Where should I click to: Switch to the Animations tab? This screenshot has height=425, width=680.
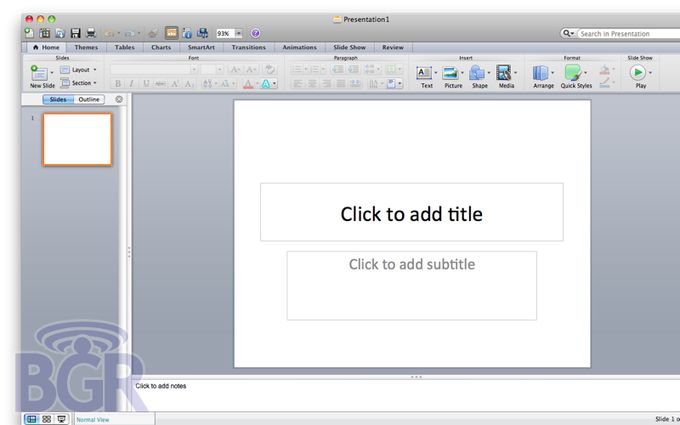click(x=299, y=47)
